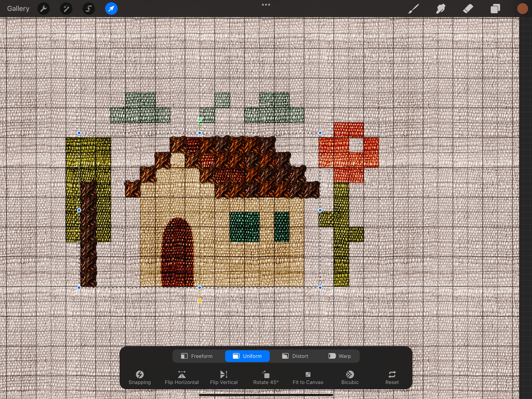Fit the selection to canvas

pyautogui.click(x=308, y=378)
